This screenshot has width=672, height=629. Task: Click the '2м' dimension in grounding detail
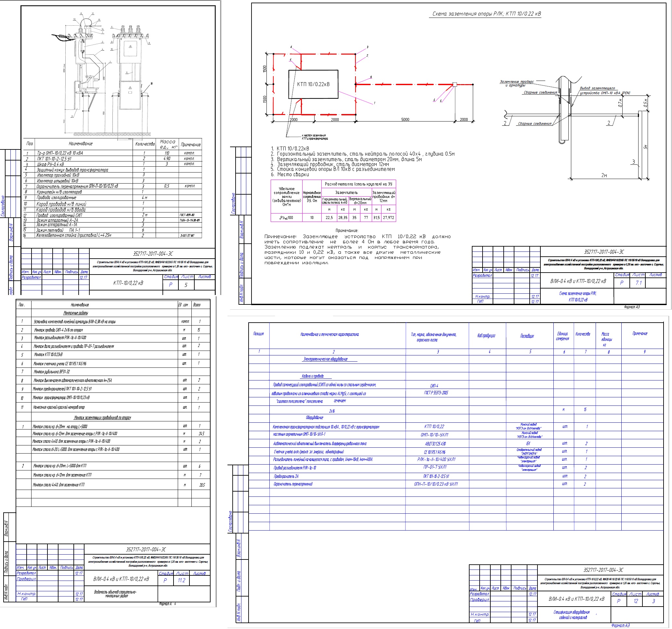604,175
